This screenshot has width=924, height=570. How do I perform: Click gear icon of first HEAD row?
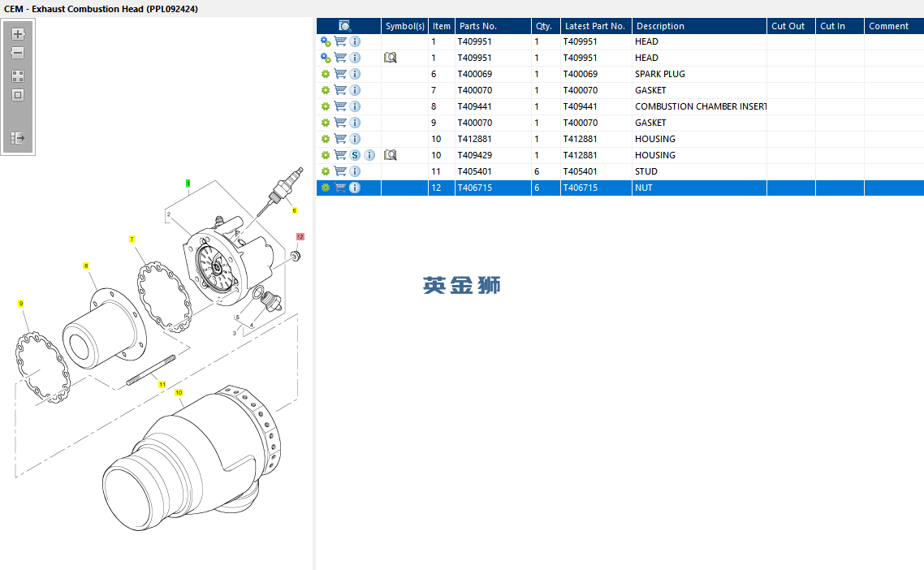[326, 41]
